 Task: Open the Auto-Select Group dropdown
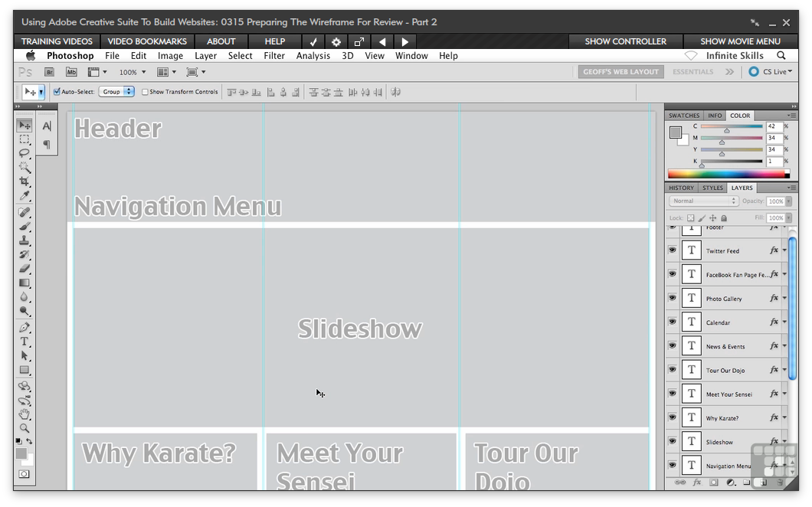point(116,92)
